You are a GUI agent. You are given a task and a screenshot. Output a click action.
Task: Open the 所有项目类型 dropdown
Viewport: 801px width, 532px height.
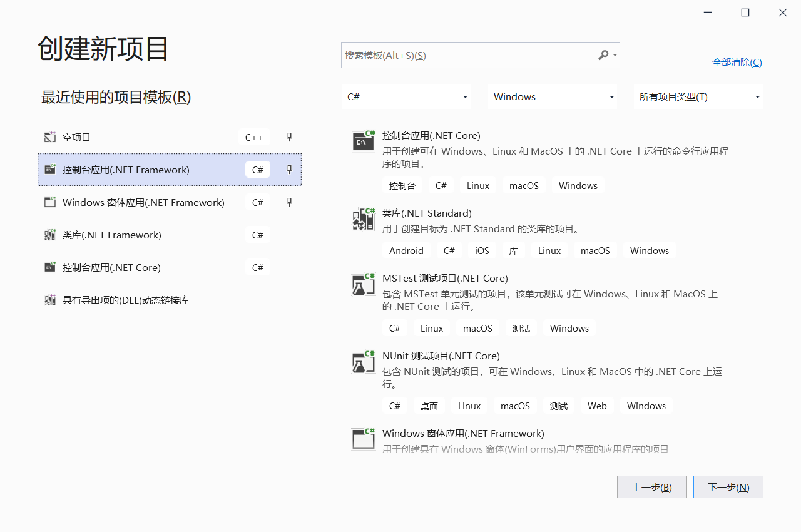click(698, 96)
